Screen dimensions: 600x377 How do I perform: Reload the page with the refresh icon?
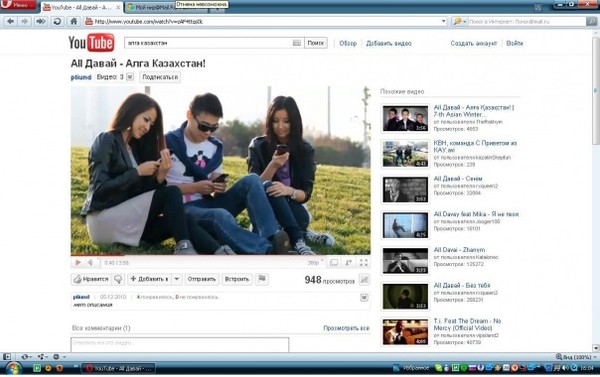(x=57, y=21)
